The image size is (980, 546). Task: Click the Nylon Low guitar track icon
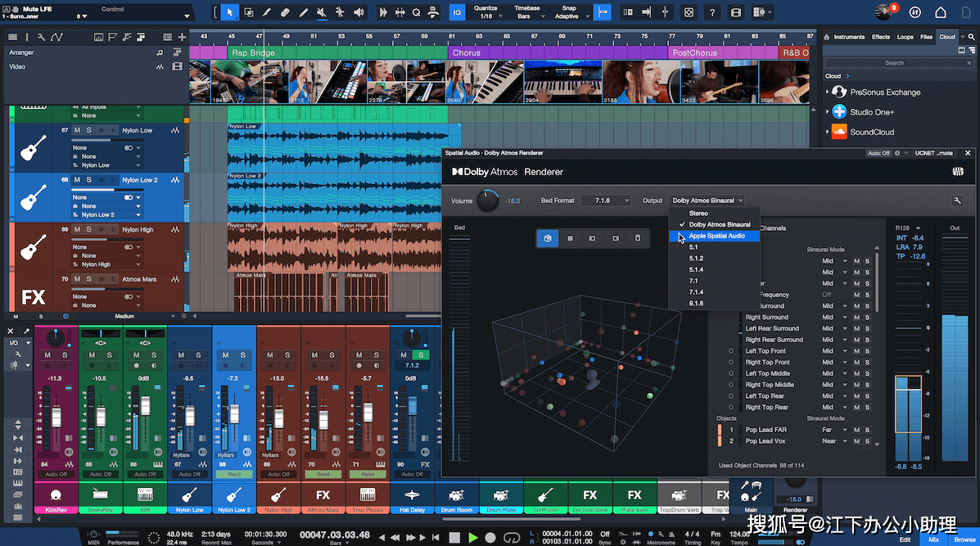point(33,148)
